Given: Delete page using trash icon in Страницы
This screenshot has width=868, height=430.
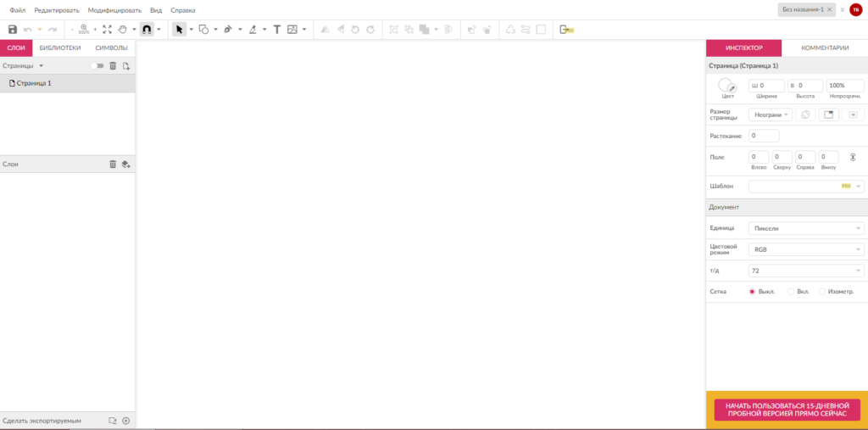Looking at the screenshot, I should point(112,65).
